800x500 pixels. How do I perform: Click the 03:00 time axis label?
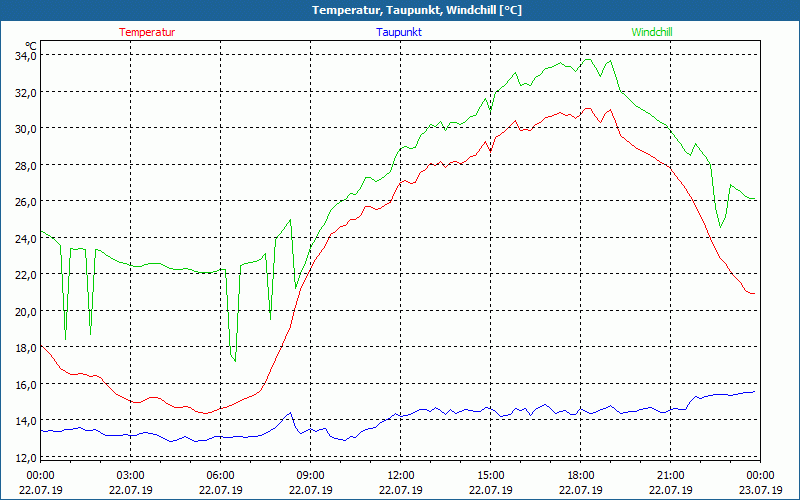click(x=131, y=476)
